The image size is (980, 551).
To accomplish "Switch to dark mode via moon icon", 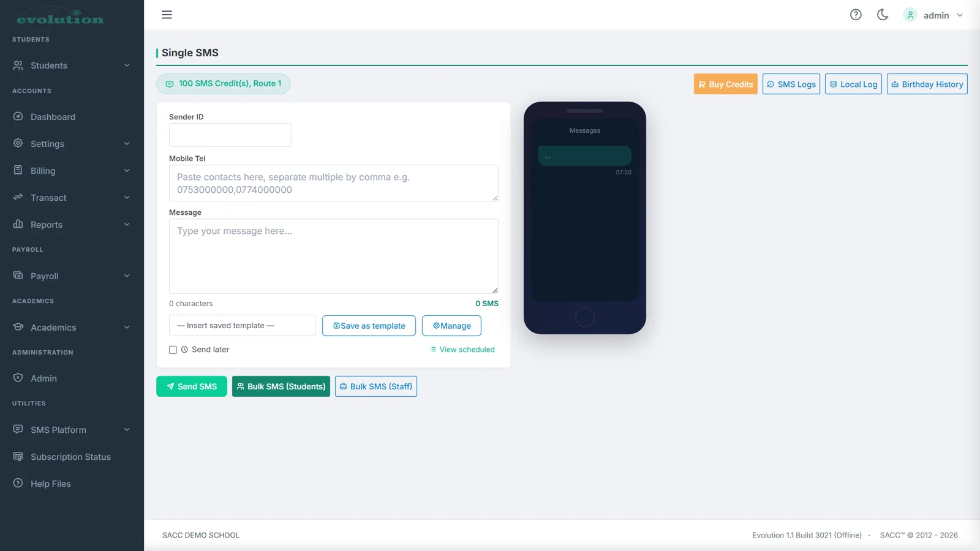I will (x=883, y=15).
